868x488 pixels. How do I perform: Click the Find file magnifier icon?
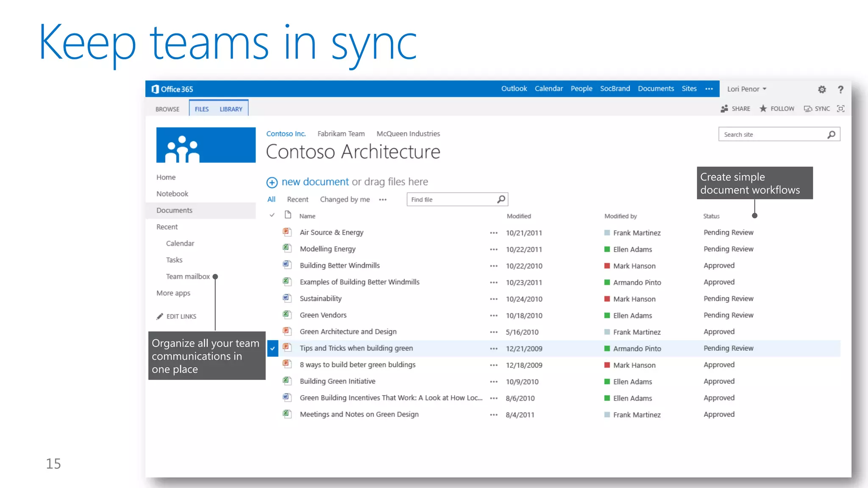501,199
